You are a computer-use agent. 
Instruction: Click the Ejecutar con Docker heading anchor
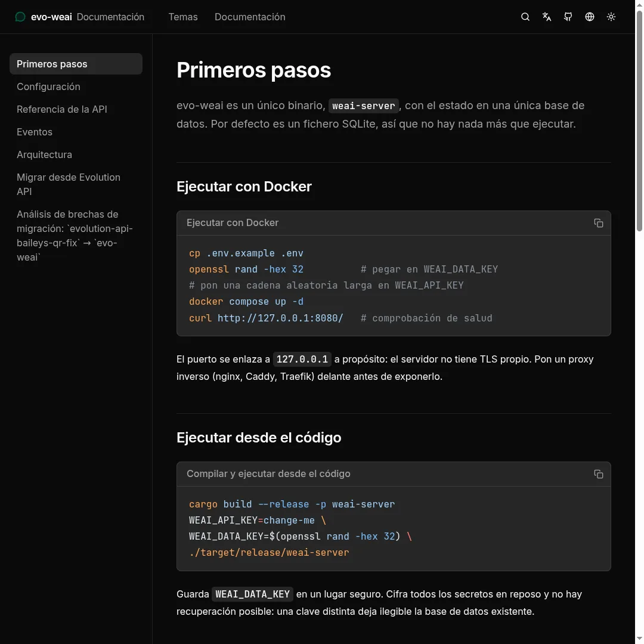[244, 187]
